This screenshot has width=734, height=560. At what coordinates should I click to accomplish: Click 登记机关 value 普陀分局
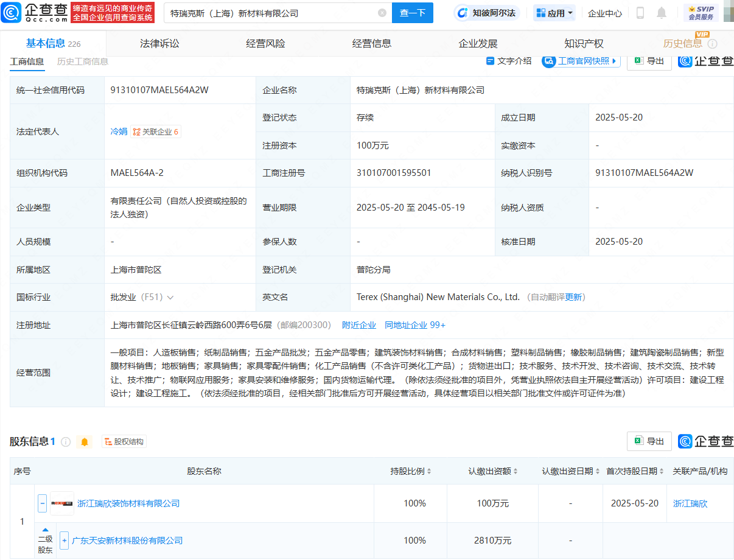click(374, 270)
